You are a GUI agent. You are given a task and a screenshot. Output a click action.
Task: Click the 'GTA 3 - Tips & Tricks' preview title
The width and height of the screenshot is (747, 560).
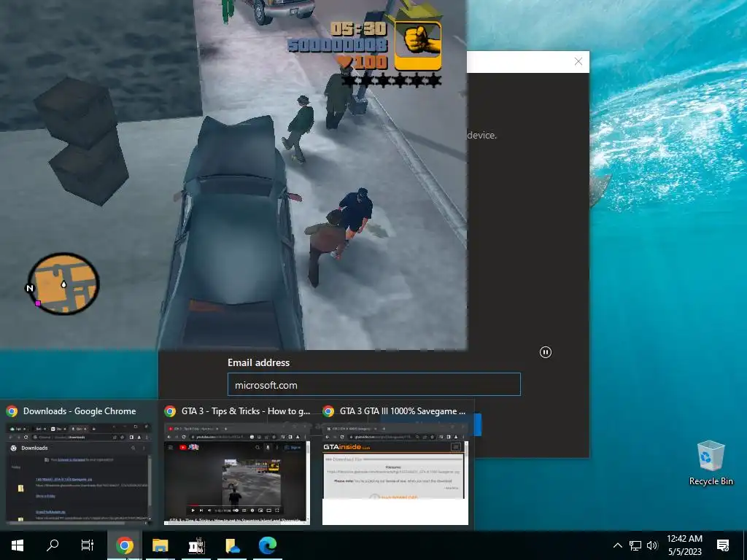pyautogui.click(x=246, y=411)
